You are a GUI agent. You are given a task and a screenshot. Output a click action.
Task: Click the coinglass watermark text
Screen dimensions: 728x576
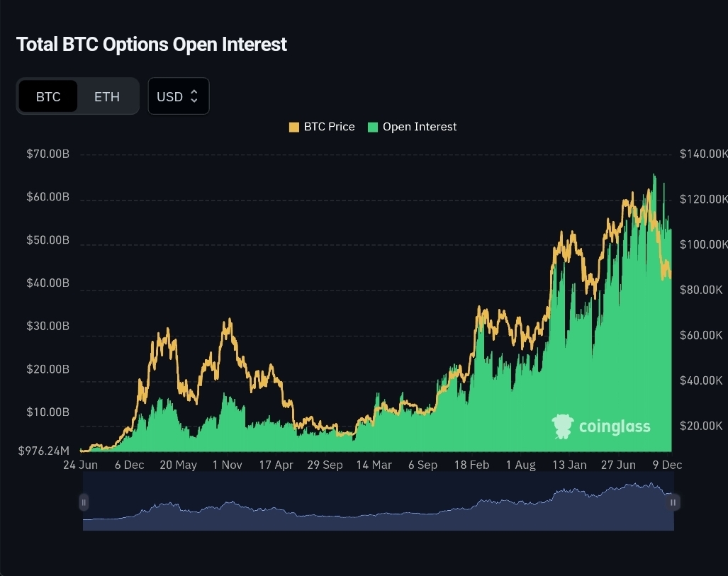(x=615, y=426)
